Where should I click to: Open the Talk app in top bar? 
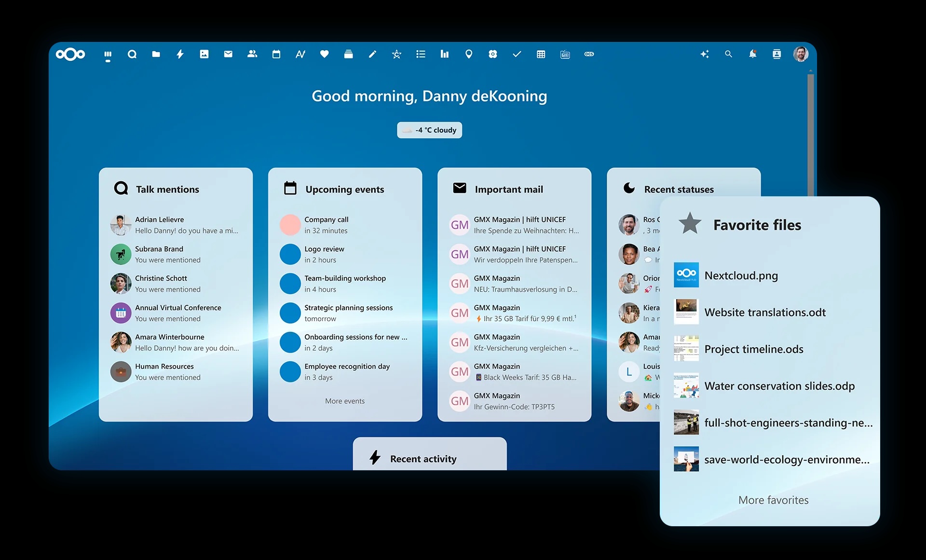click(x=132, y=55)
